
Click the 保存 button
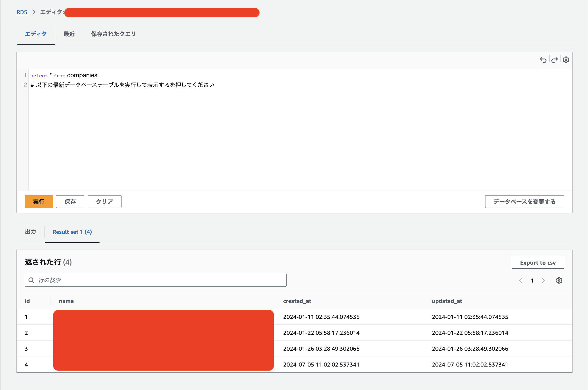pos(70,202)
